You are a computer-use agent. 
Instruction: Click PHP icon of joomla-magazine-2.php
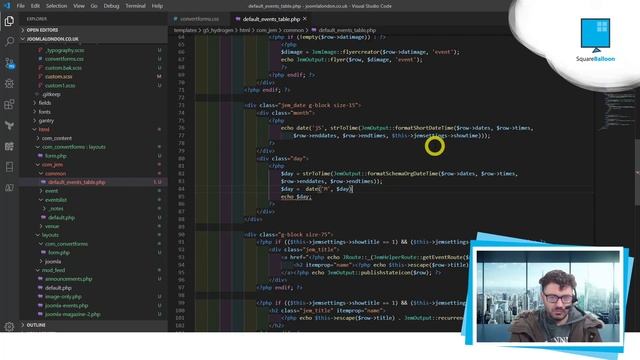pos(40,314)
